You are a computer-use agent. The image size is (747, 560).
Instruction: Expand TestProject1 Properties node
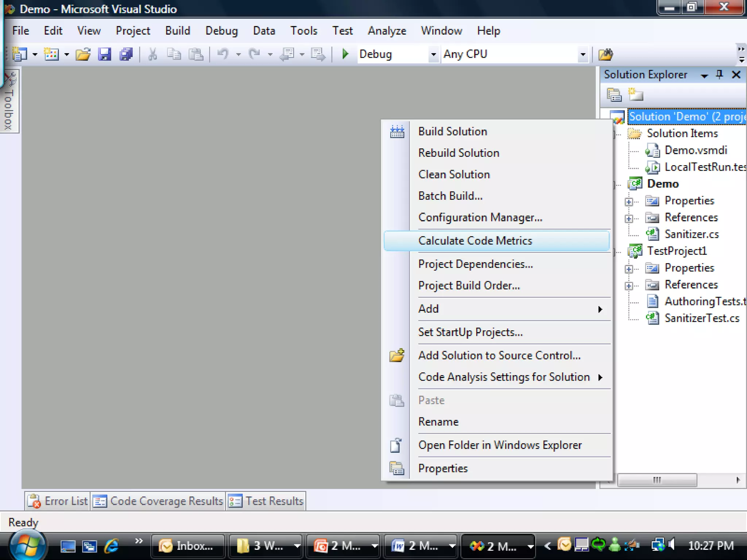point(628,269)
